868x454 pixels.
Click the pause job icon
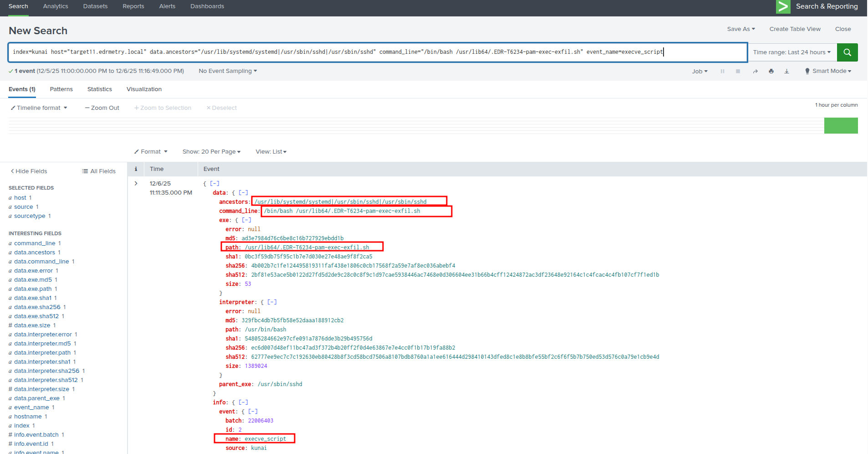click(722, 72)
